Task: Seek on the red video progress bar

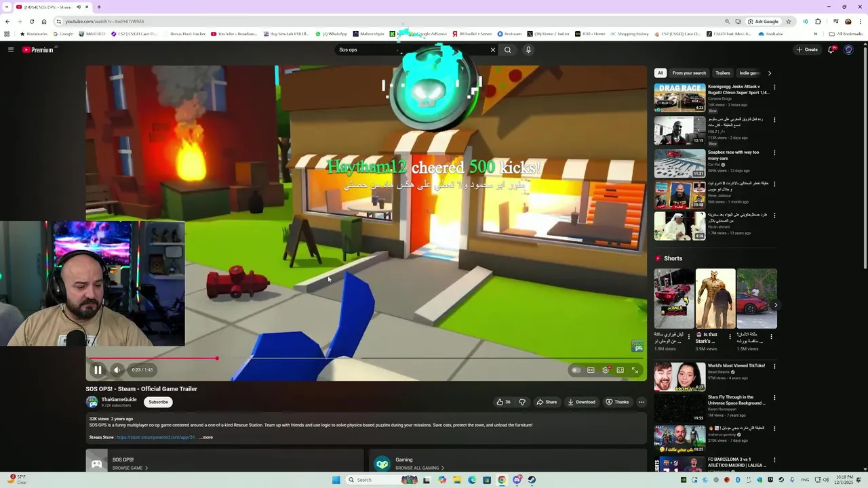Action: click(x=366, y=359)
